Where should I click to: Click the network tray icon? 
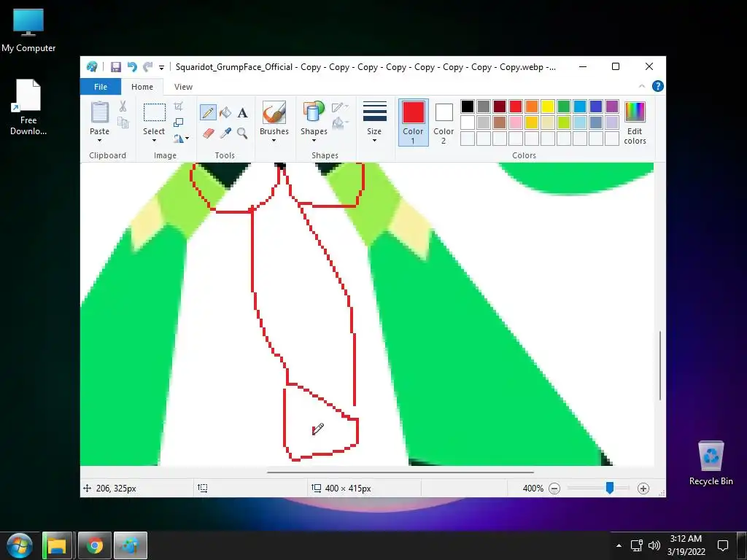click(x=636, y=545)
